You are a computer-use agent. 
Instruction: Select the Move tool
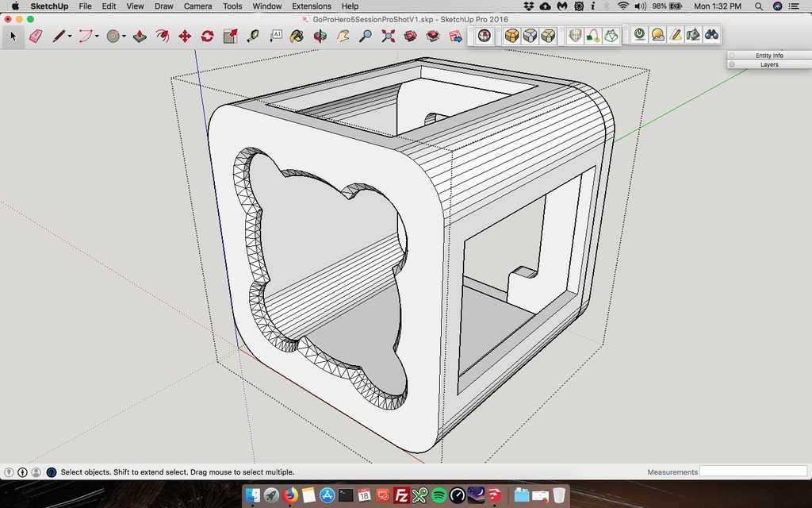coord(186,36)
